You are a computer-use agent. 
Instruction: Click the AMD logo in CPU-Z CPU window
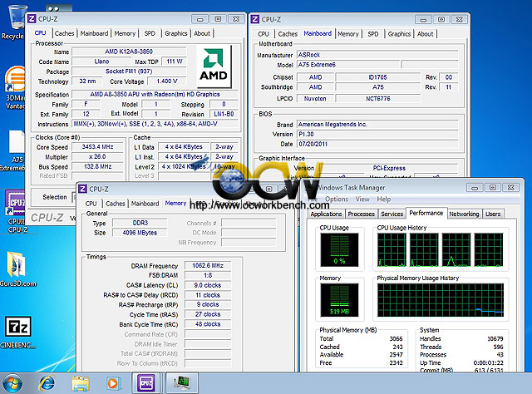pos(214,66)
